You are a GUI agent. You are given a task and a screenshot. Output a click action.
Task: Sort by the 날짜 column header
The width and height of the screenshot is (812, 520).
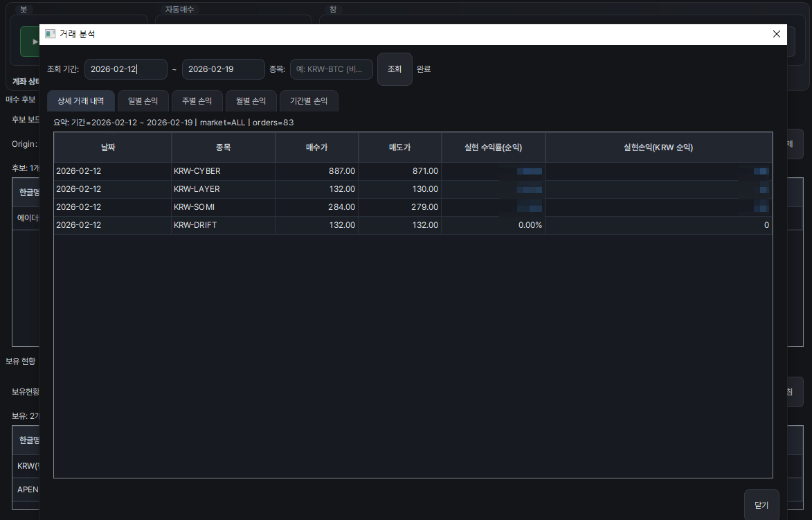tap(112, 147)
